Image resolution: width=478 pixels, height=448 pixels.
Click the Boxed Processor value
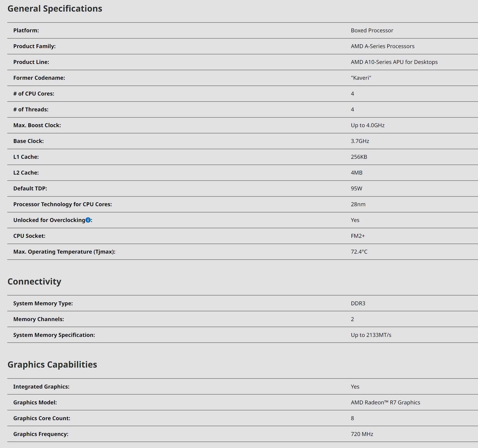372,30
